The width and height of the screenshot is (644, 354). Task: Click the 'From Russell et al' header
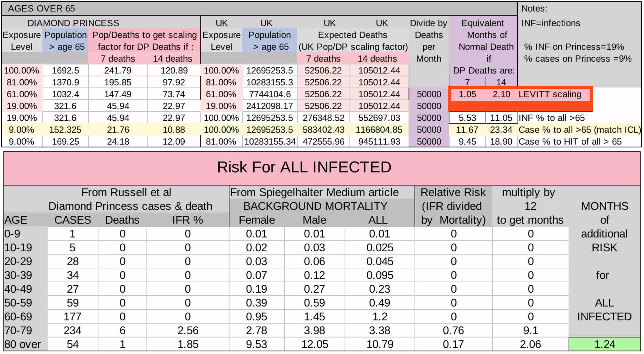click(126, 192)
